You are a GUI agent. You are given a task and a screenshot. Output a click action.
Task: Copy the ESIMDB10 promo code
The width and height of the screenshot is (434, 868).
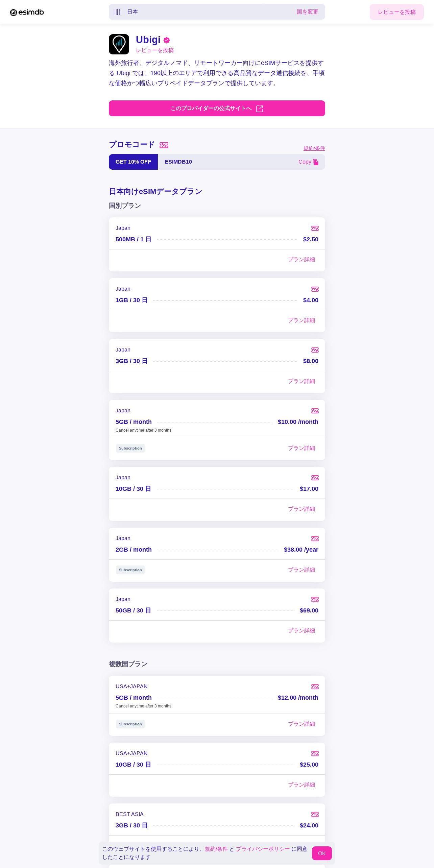coord(308,162)
